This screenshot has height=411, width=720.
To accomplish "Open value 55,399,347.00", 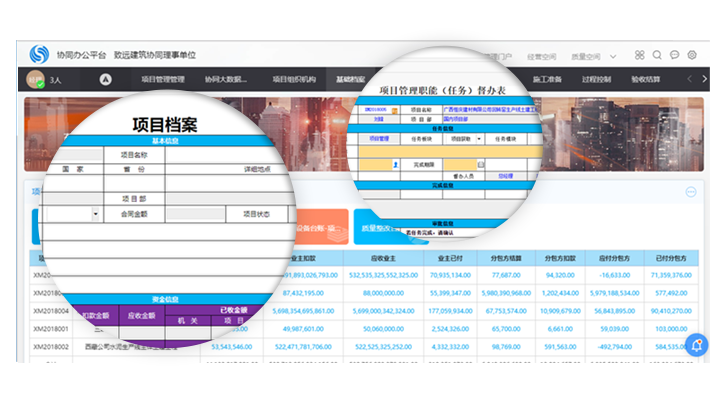I will [x=450, y=293].
